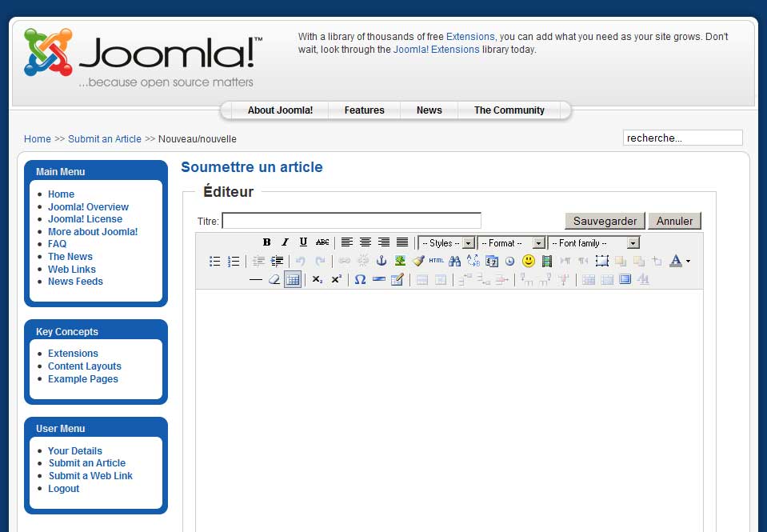This screenshot has height=532, width=767.
Task: Open the HTML source editor
Action: click(437, 261)
